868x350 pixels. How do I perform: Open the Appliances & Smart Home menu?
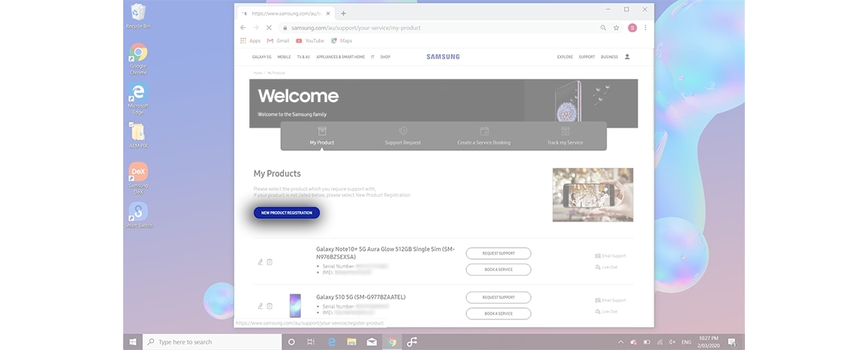[340, 56]
